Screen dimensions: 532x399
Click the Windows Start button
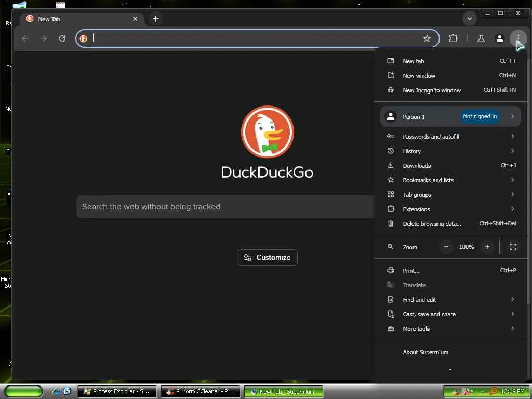click(x=23, y=392)
